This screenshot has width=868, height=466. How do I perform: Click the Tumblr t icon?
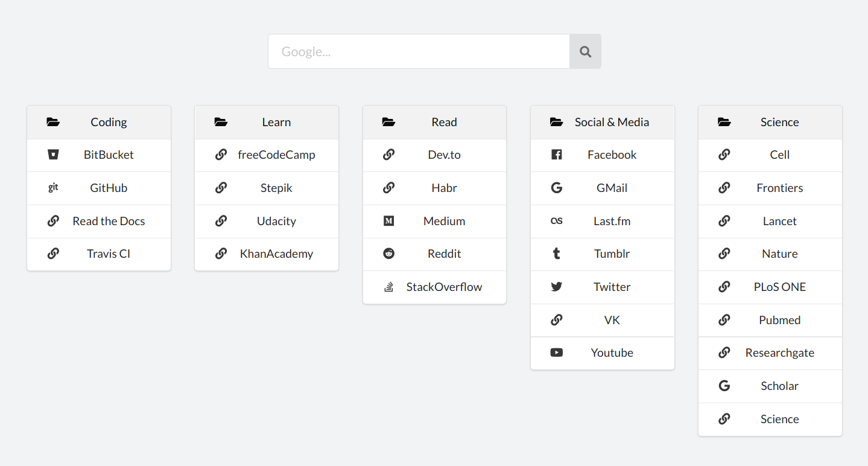click(x=556, y=254)
